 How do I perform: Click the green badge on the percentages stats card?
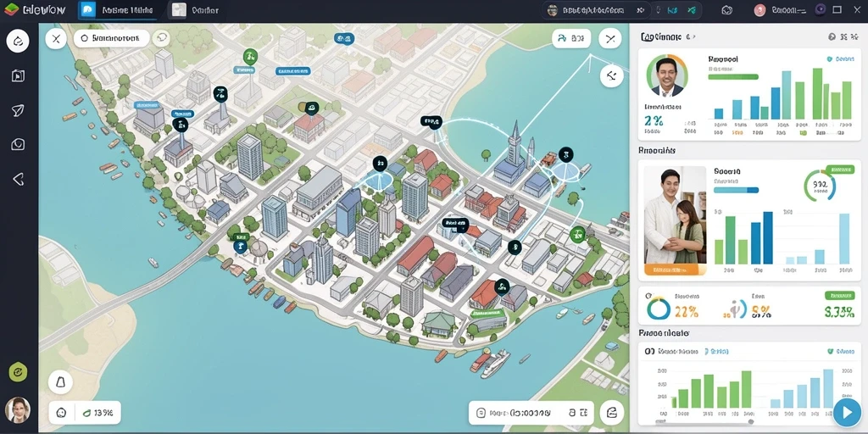click(x=839, y=296)
